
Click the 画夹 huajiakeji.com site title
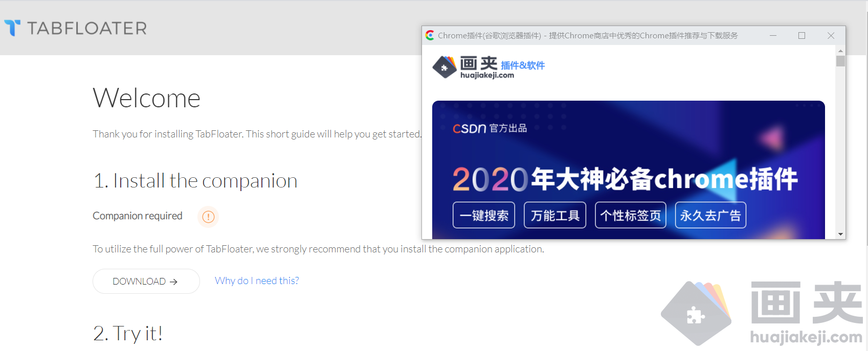pos(479,67)
